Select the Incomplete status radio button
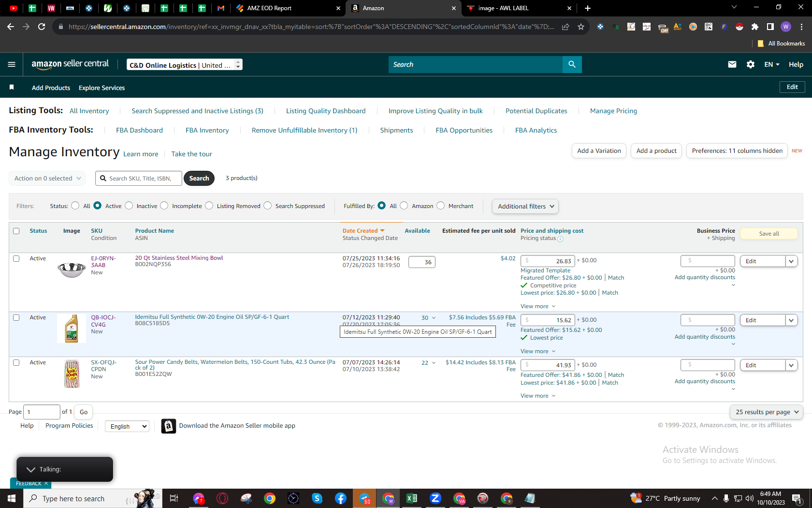 (x=164, y=206)
